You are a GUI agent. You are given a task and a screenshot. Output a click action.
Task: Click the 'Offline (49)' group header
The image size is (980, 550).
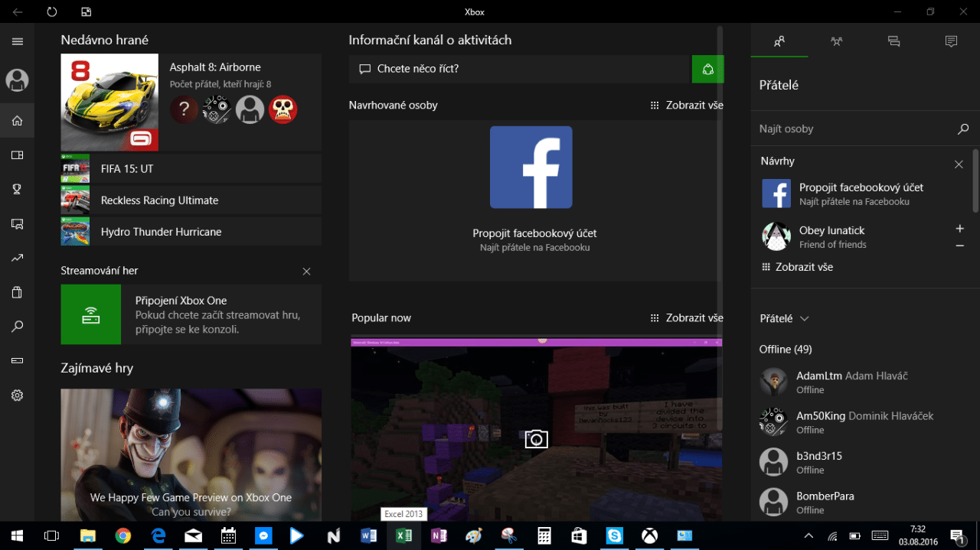coord(786,350)
